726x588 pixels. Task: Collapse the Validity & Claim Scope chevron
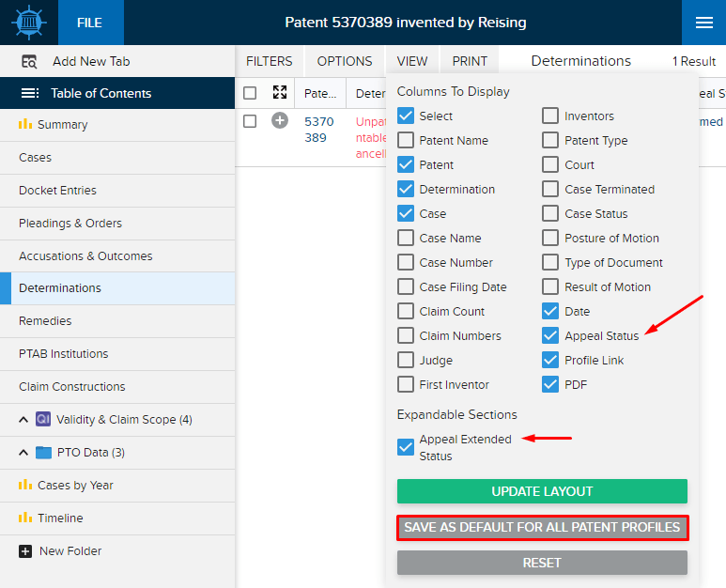point(23,420)
